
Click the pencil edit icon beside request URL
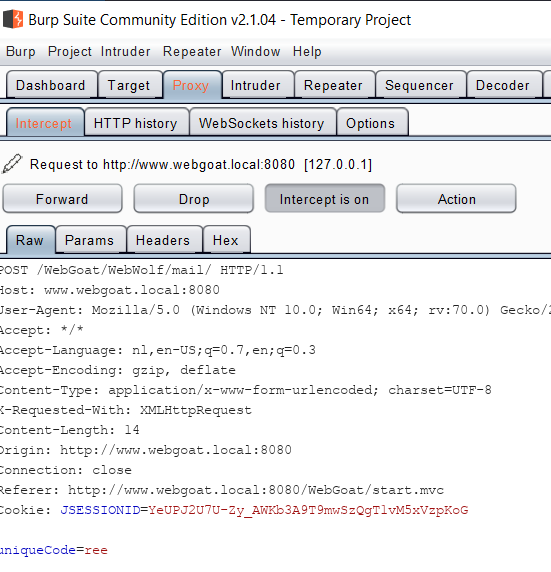[x=12, y=164]
